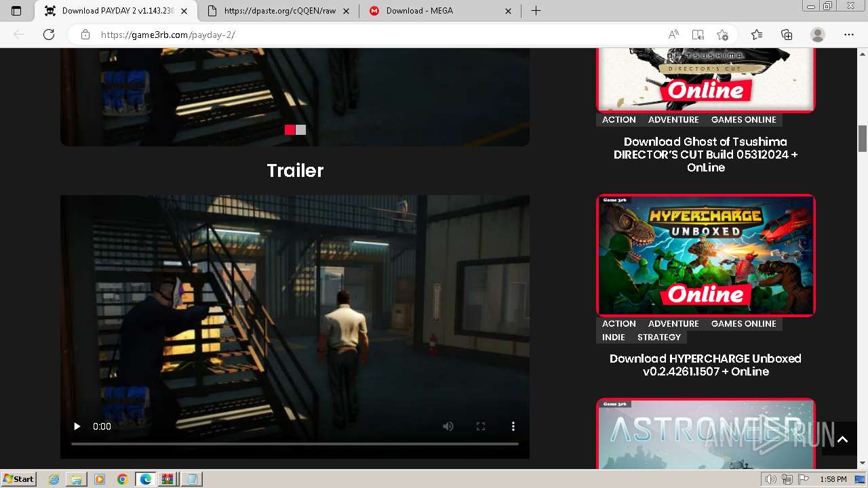
Task: Open trailer video more options menu
Action: [513, 426]
